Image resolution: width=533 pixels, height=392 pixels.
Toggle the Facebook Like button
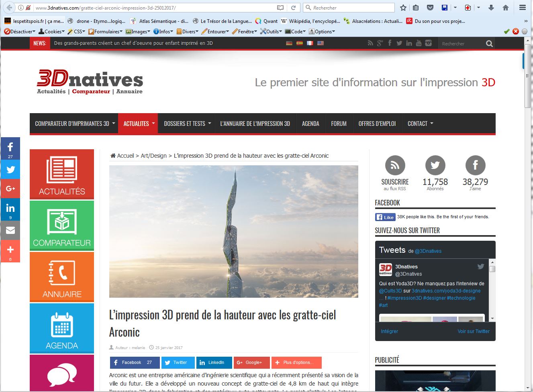pyautogui.click(x=385, y=217)
